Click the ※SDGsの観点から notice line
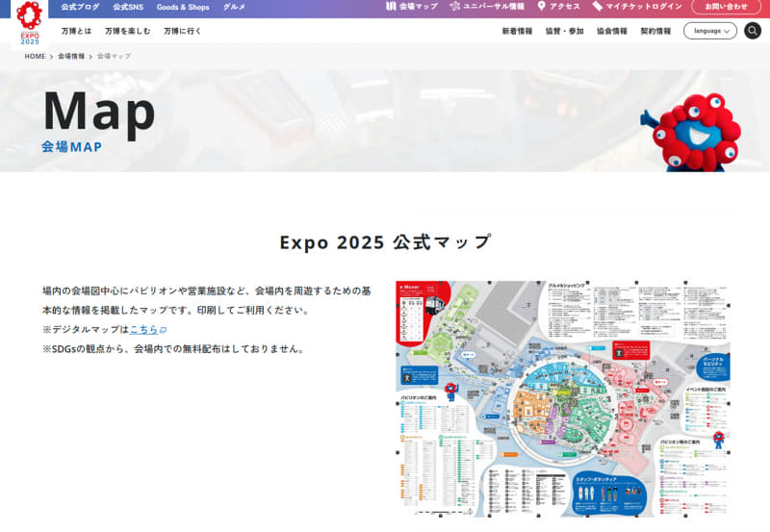 point(173,349)
